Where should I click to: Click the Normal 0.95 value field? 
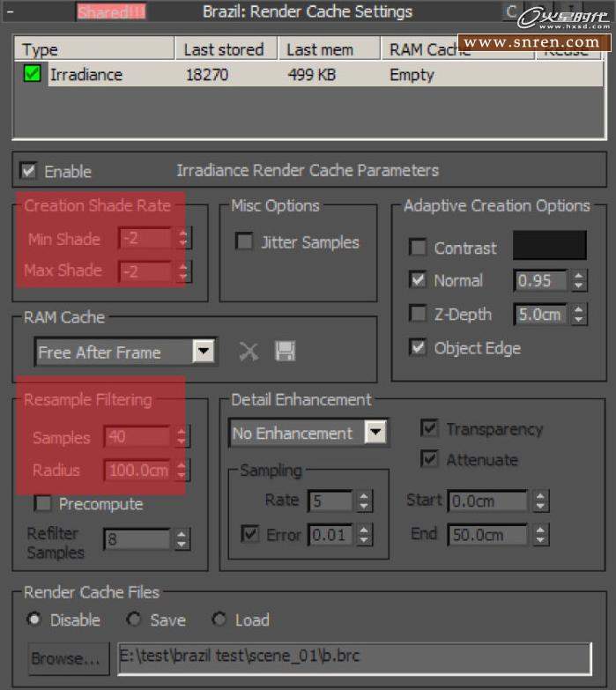pos(542,280)
